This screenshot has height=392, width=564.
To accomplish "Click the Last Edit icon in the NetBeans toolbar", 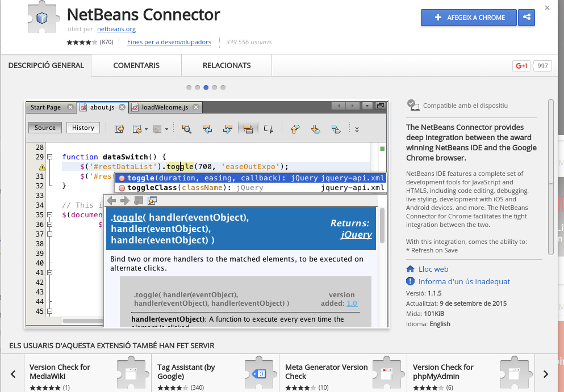I will (x=119, y=129).
